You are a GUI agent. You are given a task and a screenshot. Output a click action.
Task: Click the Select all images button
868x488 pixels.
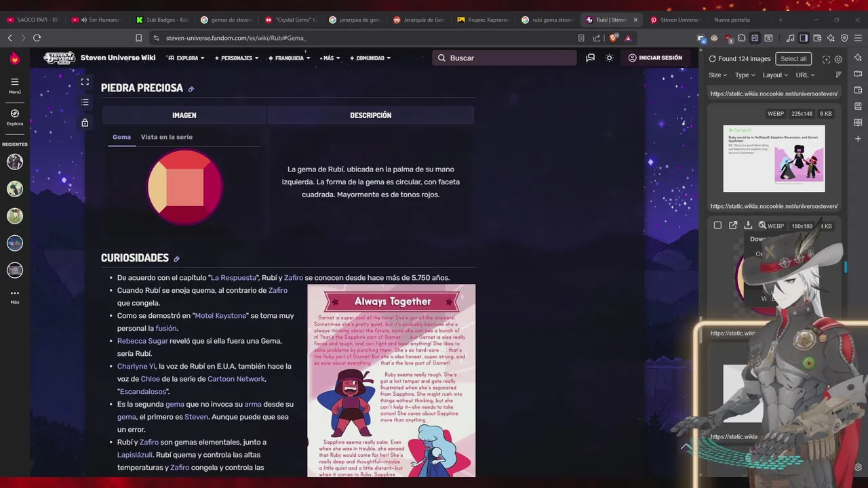point(793,59)
